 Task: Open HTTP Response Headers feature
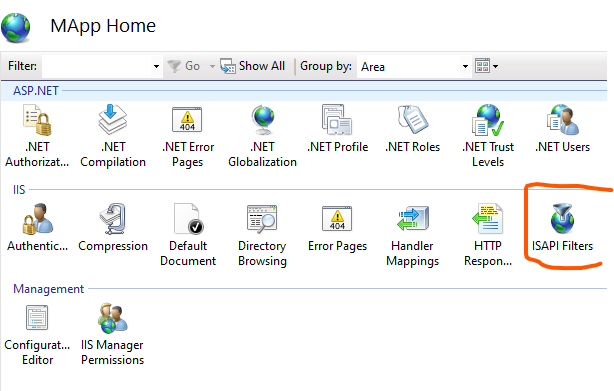(488, 235)
